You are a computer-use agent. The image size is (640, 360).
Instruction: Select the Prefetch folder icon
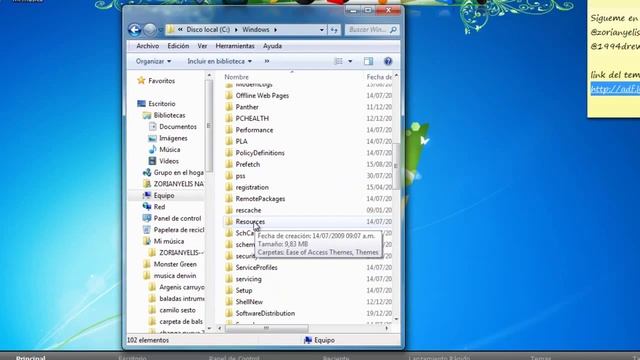(x=229, y=164)
